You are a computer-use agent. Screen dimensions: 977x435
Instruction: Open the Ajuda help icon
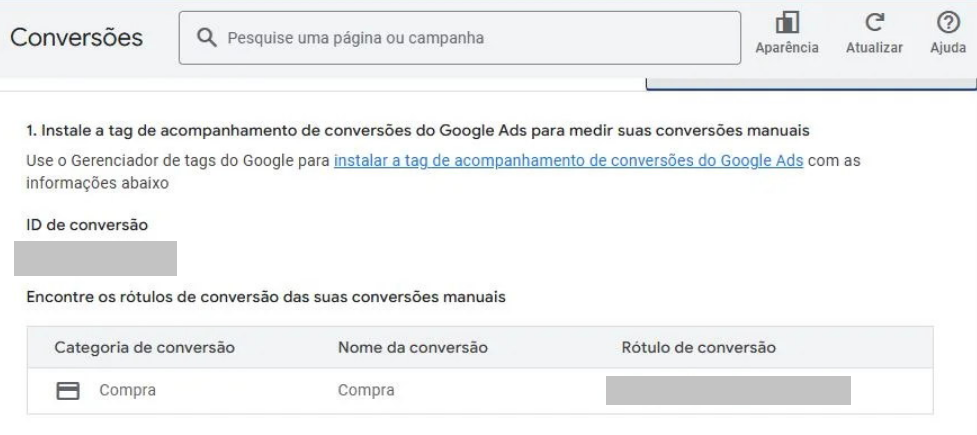click(947, 23)
